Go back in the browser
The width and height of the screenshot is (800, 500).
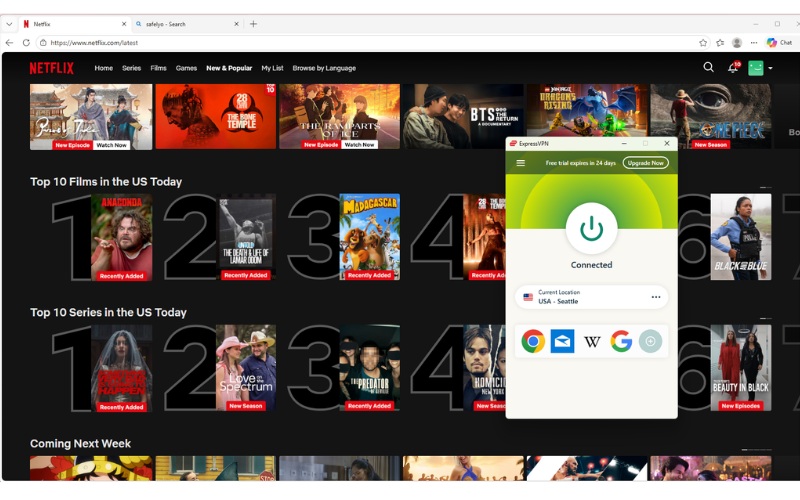(x=9, y=43)
